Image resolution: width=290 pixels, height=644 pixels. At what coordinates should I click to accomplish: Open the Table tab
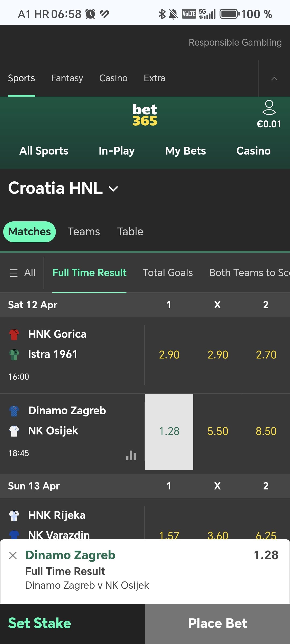130,232
